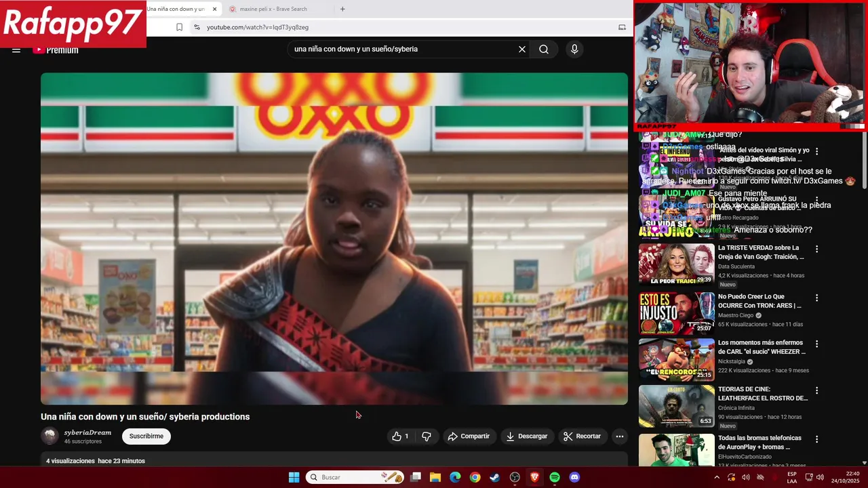The height and width of the screenshot is (488, 868).
Task: Visit the Nickstalgia channel
Action: pos(732,361)
